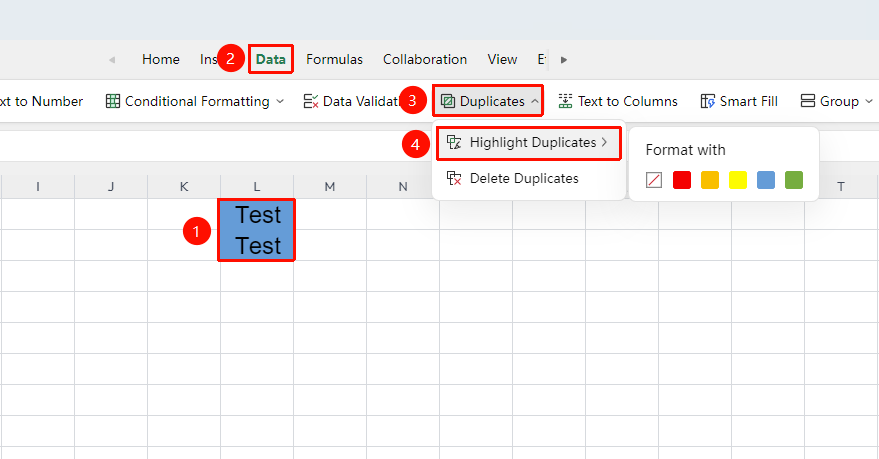Pick the orange format swatch
The height and width of the screenshot is (459, 879).
click(710, 180)
